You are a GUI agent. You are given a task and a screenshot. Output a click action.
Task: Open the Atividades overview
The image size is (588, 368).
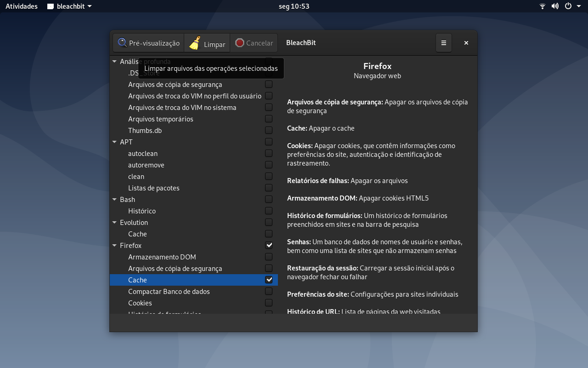click(22, 6)
